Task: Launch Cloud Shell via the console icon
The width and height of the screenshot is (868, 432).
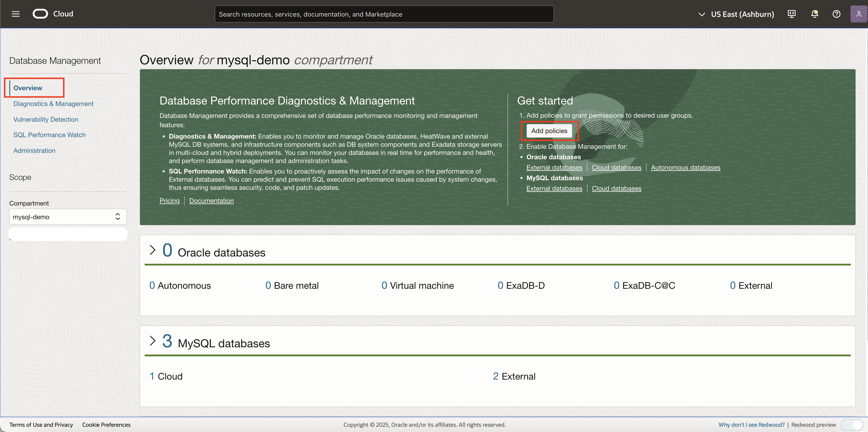Action: (791, 14)
